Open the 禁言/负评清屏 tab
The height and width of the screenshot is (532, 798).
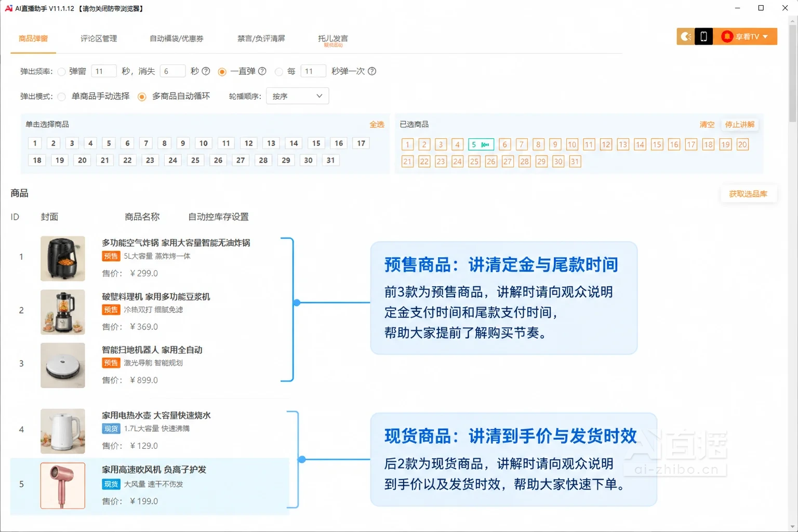tap(261, 38)
